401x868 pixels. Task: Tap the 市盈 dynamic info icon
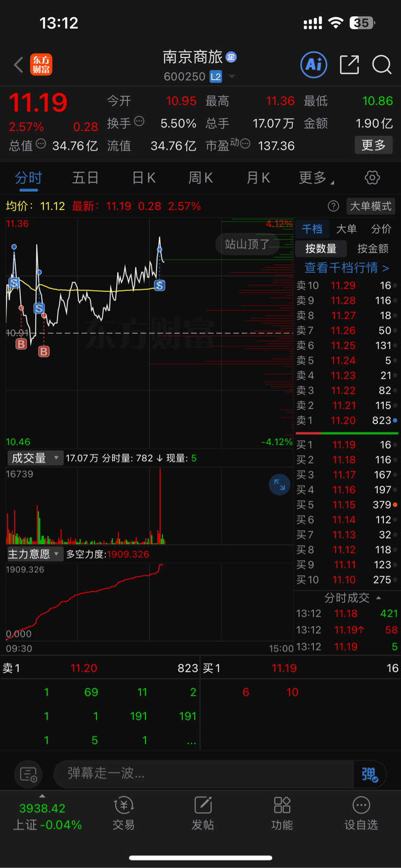tap(245, 144)
